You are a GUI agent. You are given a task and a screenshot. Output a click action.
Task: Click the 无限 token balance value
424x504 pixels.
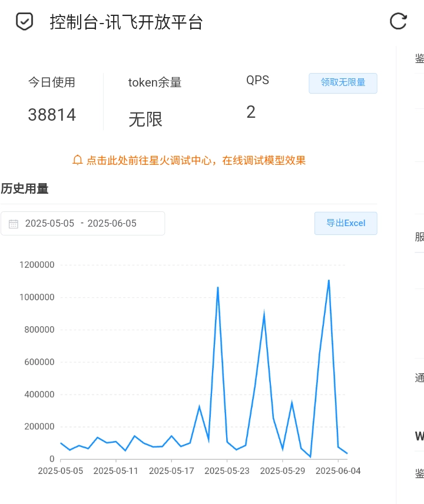pyautogui.click(x=145, y=120)
